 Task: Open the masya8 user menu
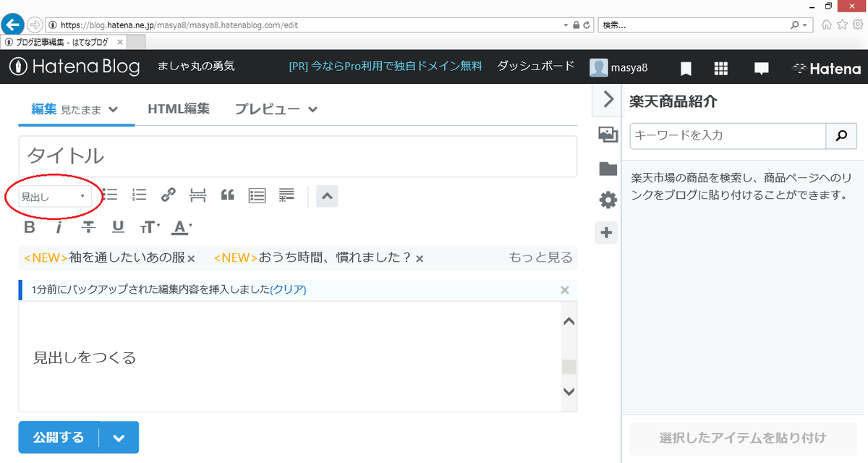point(619,68)
